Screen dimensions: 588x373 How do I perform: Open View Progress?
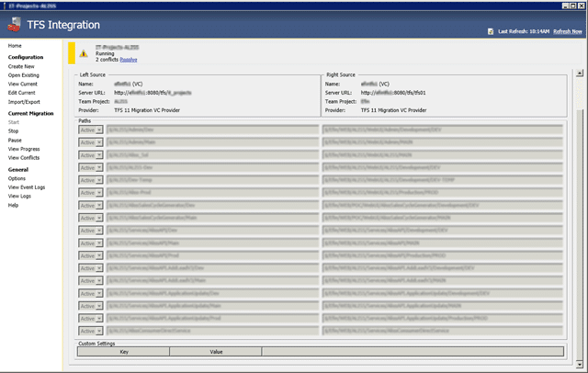click(24, 149)
